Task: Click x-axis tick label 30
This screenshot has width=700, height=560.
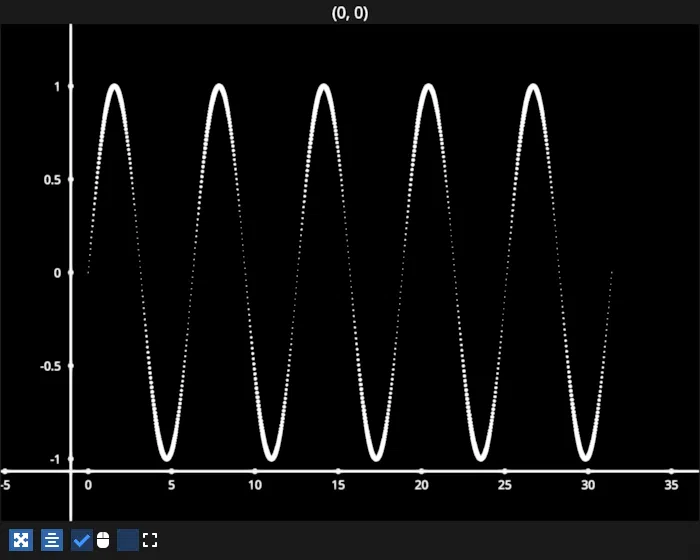Action: [x=588, y=485]
